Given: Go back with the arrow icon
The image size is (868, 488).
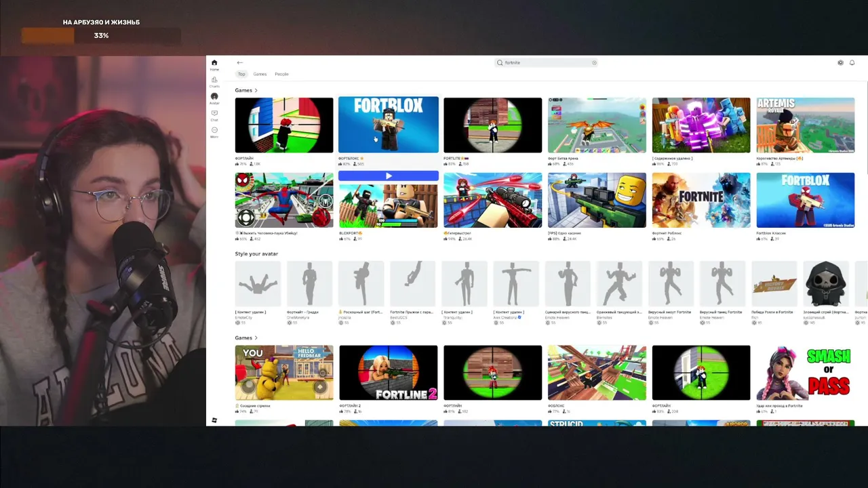Looking at the screenshot, I should coord(239,62).
